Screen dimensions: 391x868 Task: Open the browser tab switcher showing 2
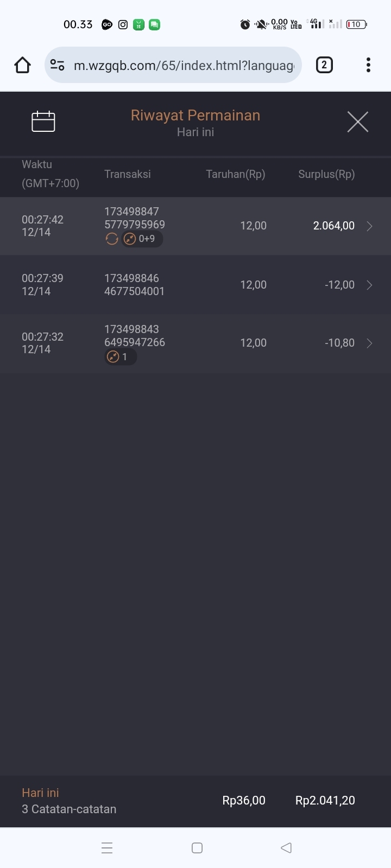coord(324,65)
